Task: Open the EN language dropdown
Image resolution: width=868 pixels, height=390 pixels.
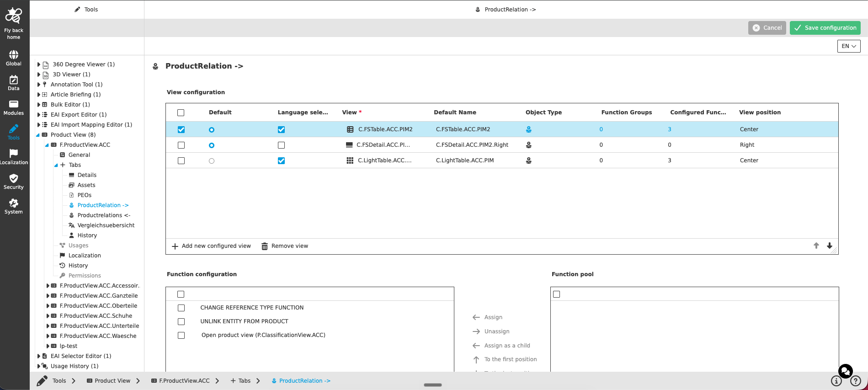Action: [x=849, y=46]
